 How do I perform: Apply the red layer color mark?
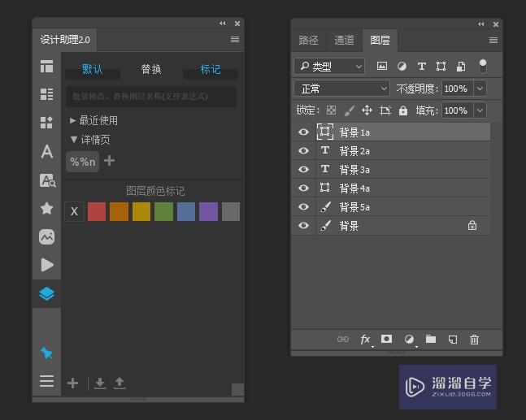tap(97, 211)
